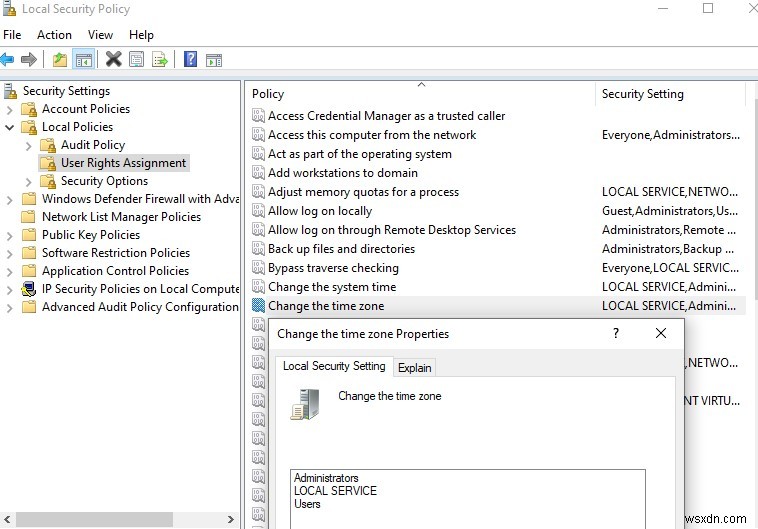Select the Allow log on locally policy
The image size is (758, 529).
[320, 211]
